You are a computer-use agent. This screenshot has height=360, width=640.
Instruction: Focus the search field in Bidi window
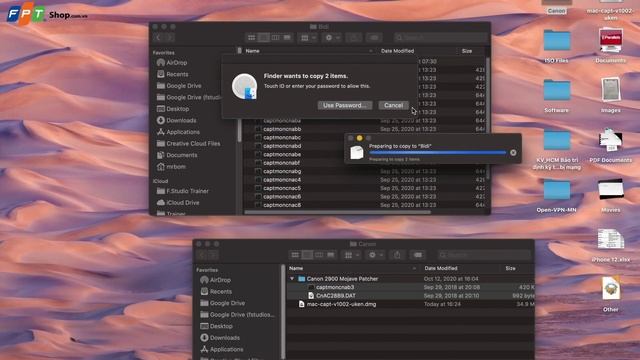coord(440,38)
